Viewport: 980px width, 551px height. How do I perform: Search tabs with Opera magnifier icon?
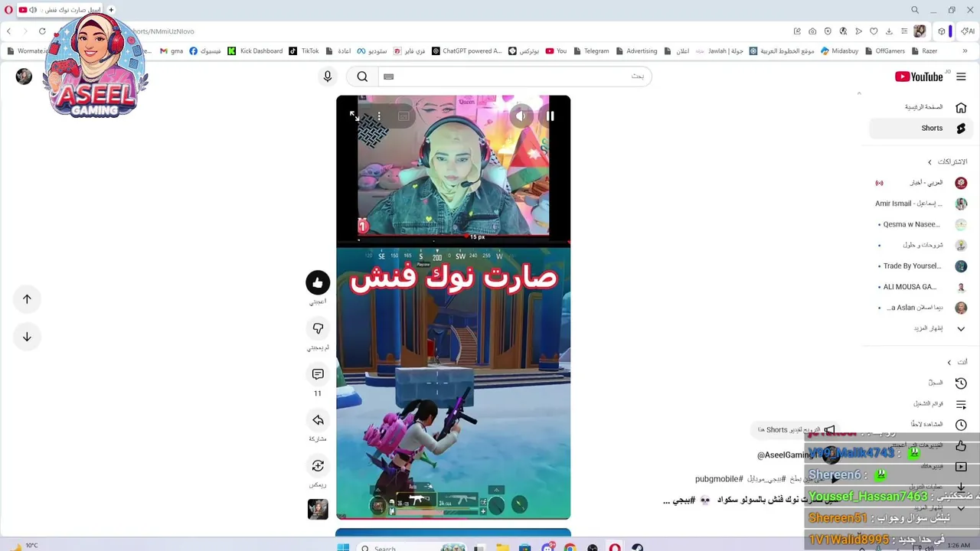915,10
